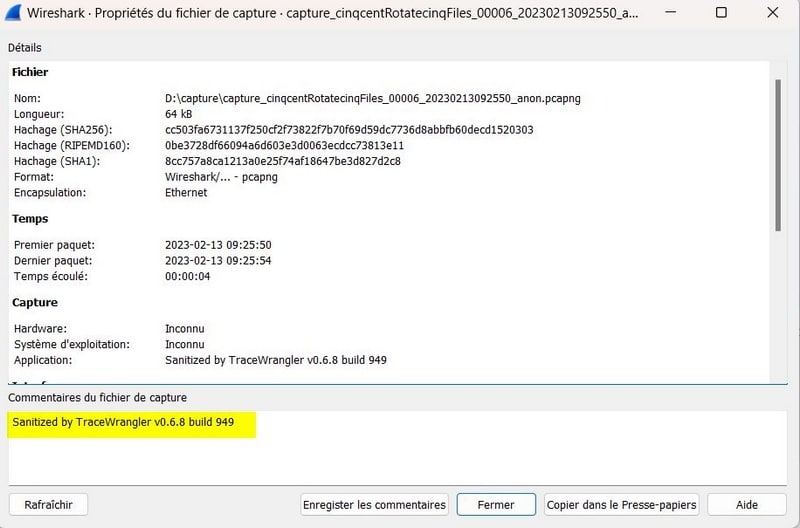This screenshot has width=800, height=528.
Task: Click the Application value in Capture section
Action: [x=276, y=360]
